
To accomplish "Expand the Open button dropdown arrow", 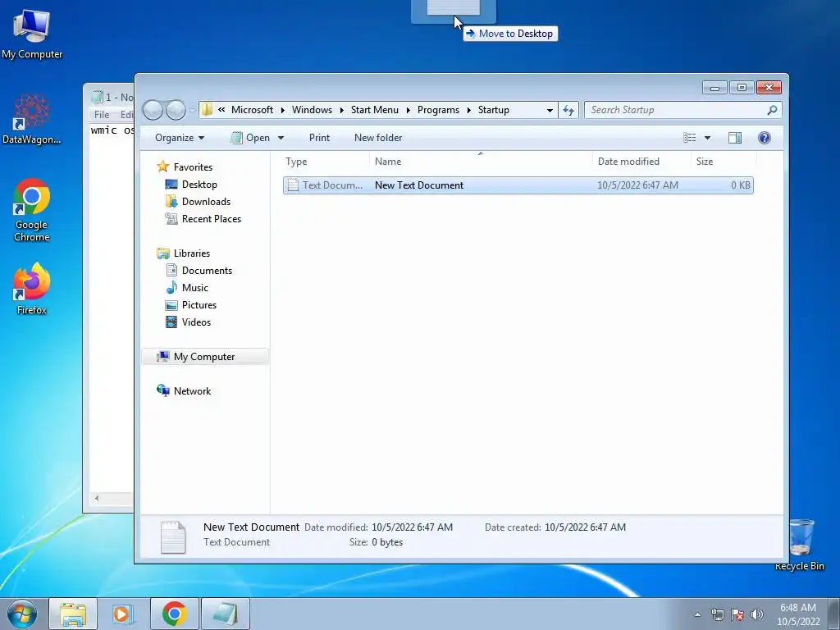I will (x=281, y=138).
